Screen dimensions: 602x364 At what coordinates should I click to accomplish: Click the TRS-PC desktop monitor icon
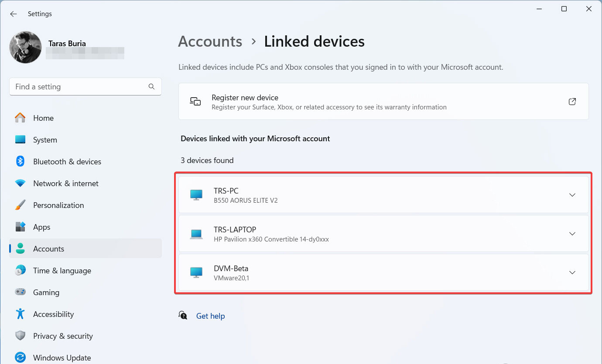click(x=196, y=195)
